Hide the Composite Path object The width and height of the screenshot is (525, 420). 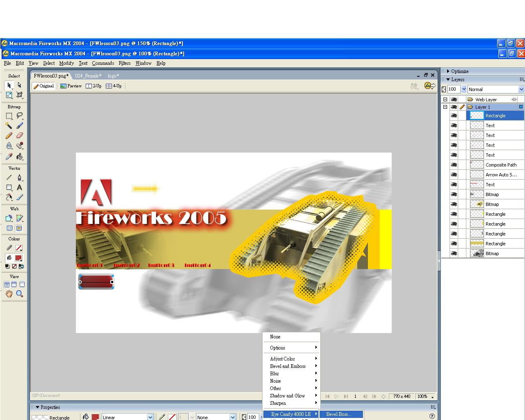(x=454, y=165)
